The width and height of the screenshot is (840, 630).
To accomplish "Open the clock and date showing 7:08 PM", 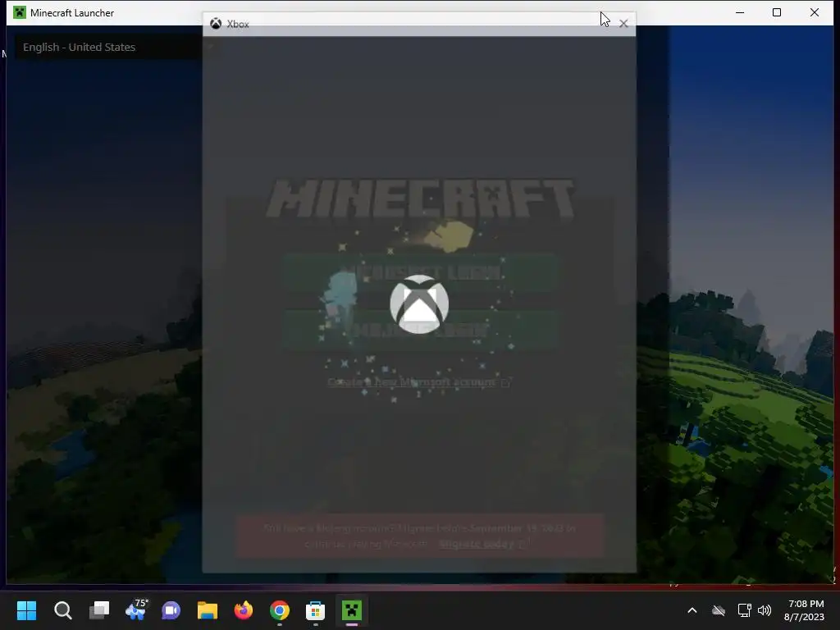I will point(805,610).
